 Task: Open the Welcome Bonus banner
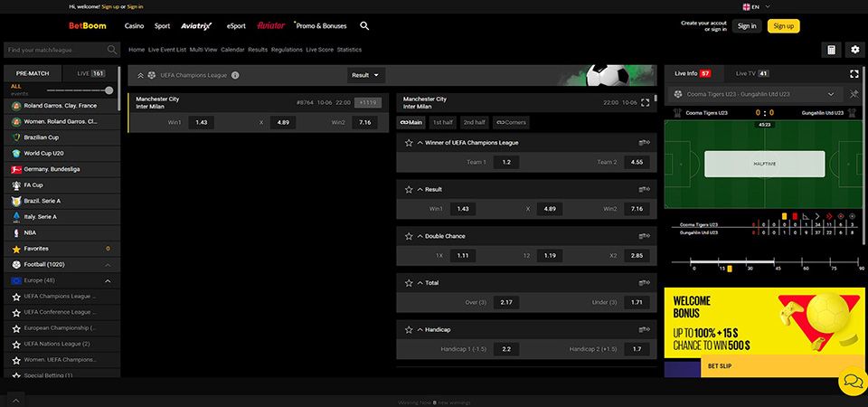(766, 322)
